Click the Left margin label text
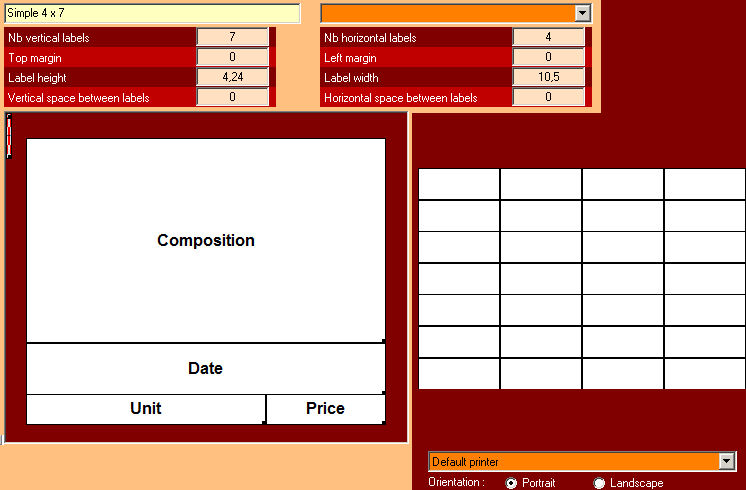Screen dimensions: 746x490 tap(350, 58)
